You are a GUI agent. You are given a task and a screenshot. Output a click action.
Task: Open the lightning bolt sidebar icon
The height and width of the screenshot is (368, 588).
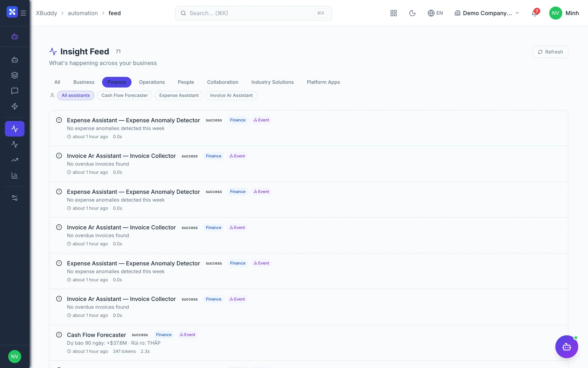coord(14,106)
